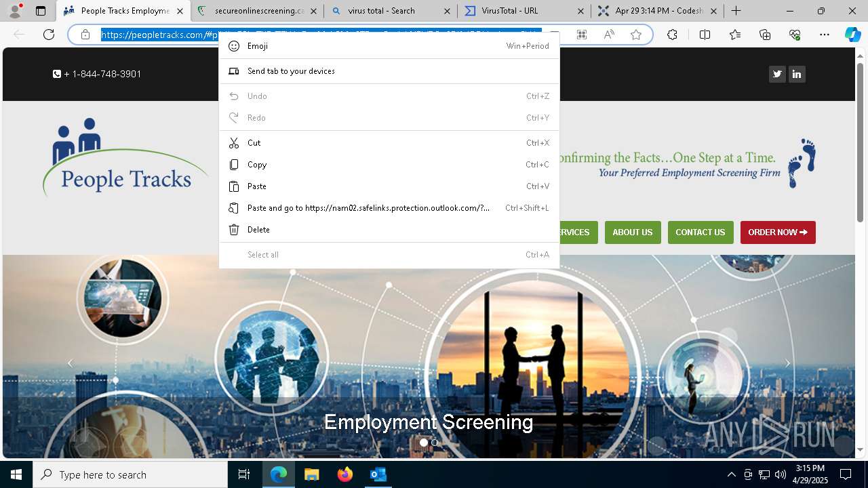This screenshot has height=488, width=868.
Task: Click the CONTACT US button
Action: [701, 232]
